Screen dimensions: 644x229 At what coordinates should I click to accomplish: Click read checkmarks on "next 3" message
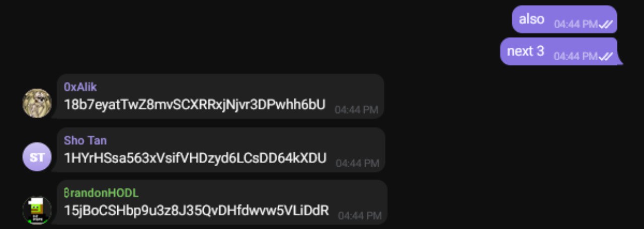pos(606,57)
